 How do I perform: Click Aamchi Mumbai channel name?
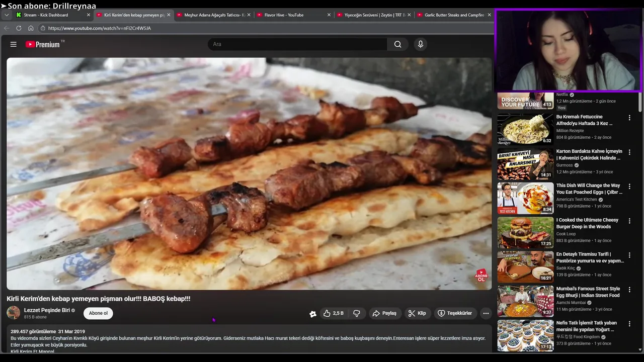click(x=571, y=303)
